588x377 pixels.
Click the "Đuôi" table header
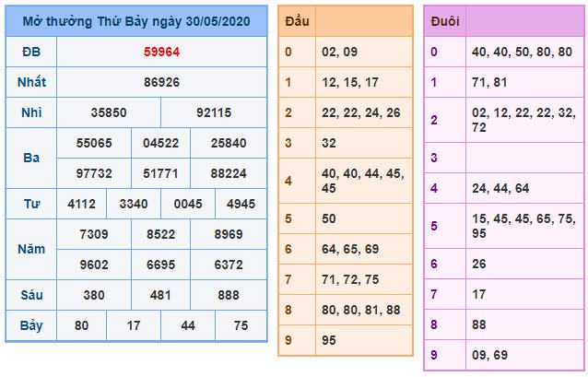click(x=445, y=21)
